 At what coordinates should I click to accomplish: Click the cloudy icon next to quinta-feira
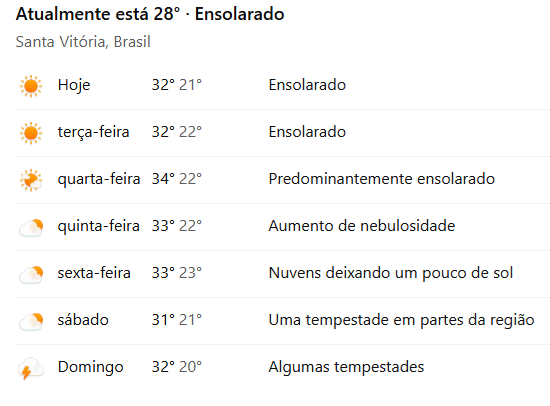tap(31, 227)
